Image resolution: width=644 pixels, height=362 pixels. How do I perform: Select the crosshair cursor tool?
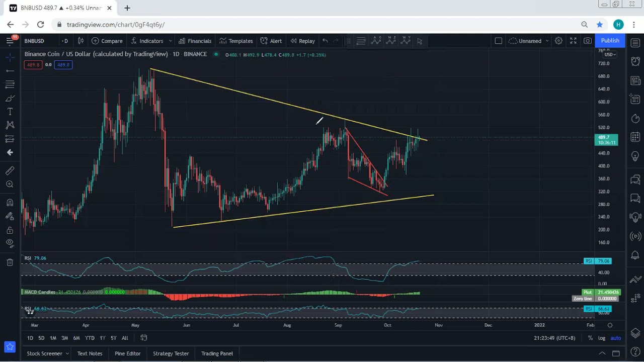tap(10, 58)
